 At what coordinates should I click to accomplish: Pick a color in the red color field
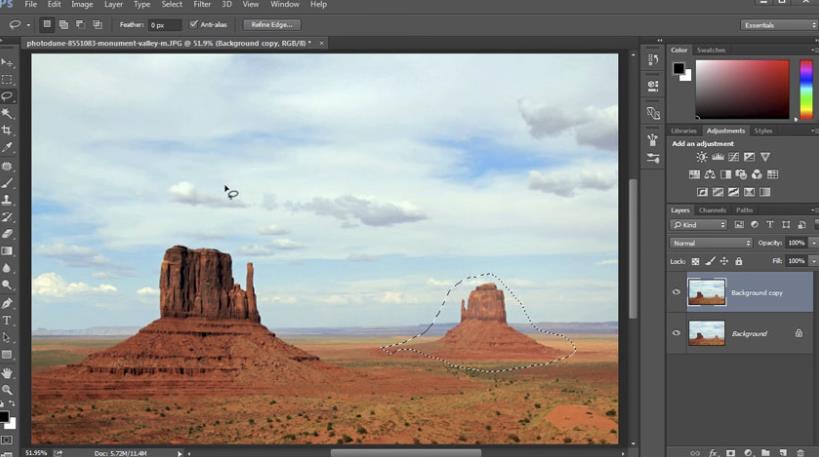[742, 89]
